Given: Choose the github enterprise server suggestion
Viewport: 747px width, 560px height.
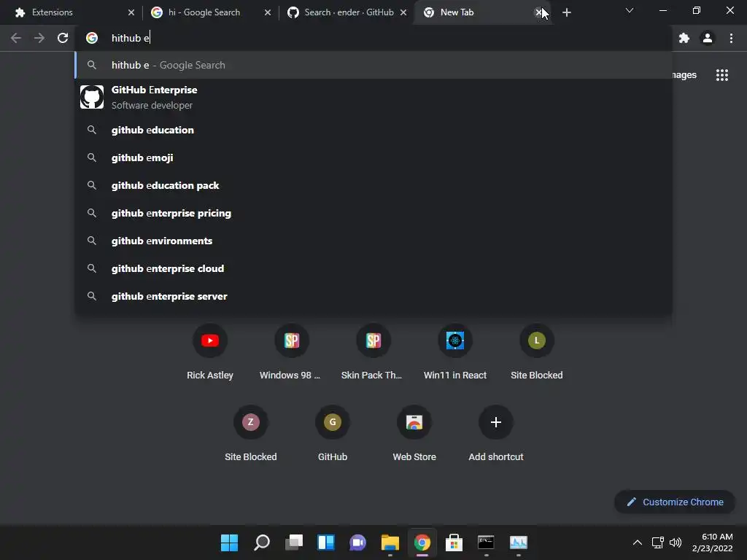Looking at the screenshot, I should 373,296.
